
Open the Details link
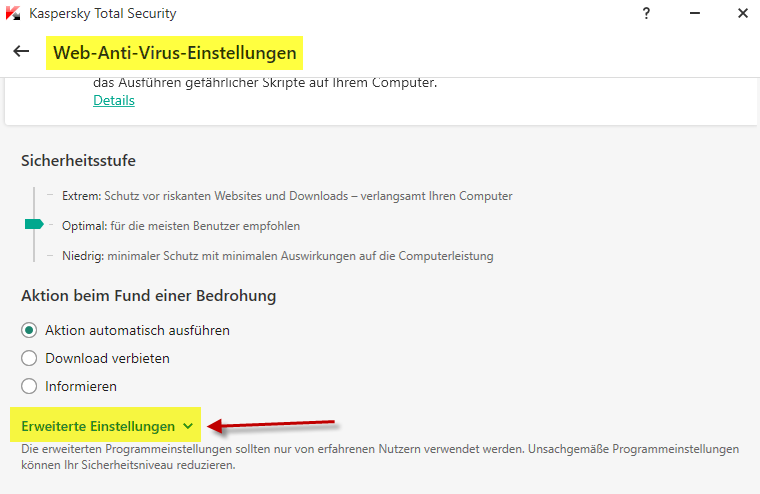tap(114, 100)
